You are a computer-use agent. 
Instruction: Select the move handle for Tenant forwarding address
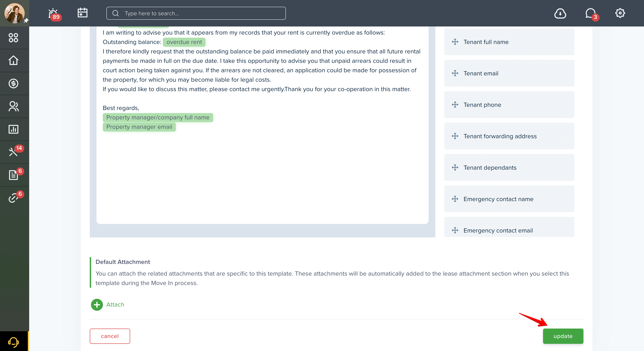455,136
